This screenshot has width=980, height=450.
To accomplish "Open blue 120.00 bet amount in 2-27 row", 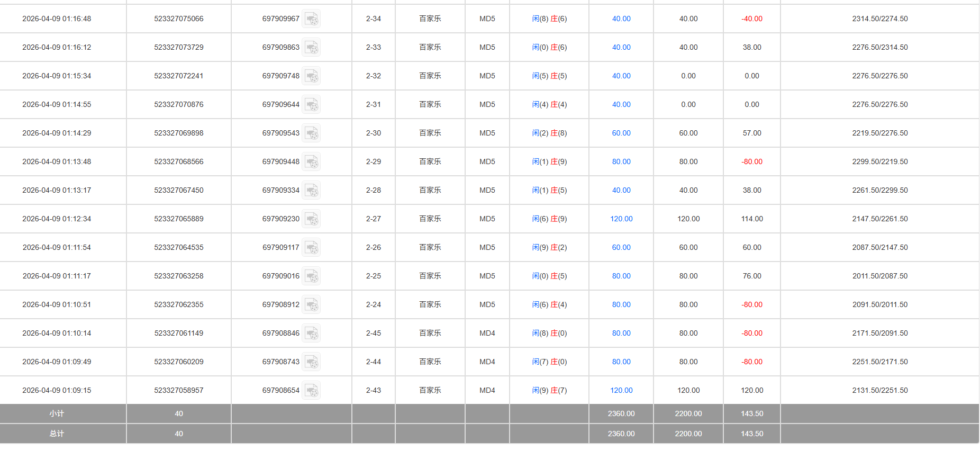I will pos(621,219).
